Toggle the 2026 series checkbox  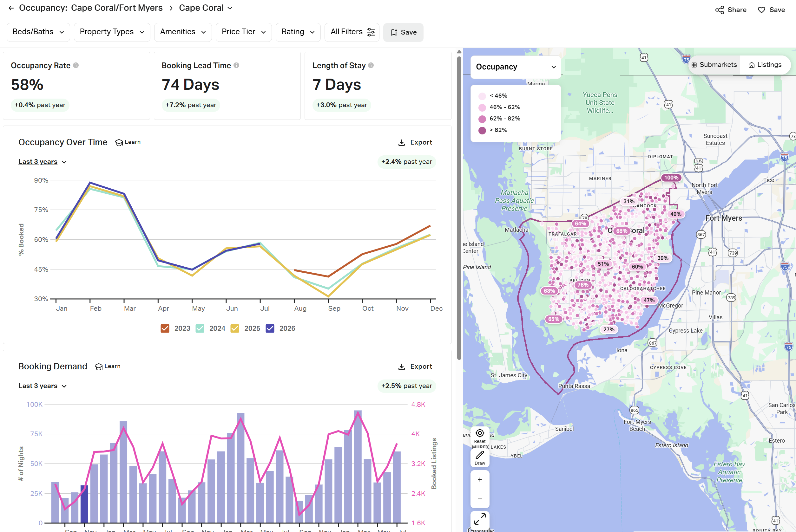coord(270,328)
